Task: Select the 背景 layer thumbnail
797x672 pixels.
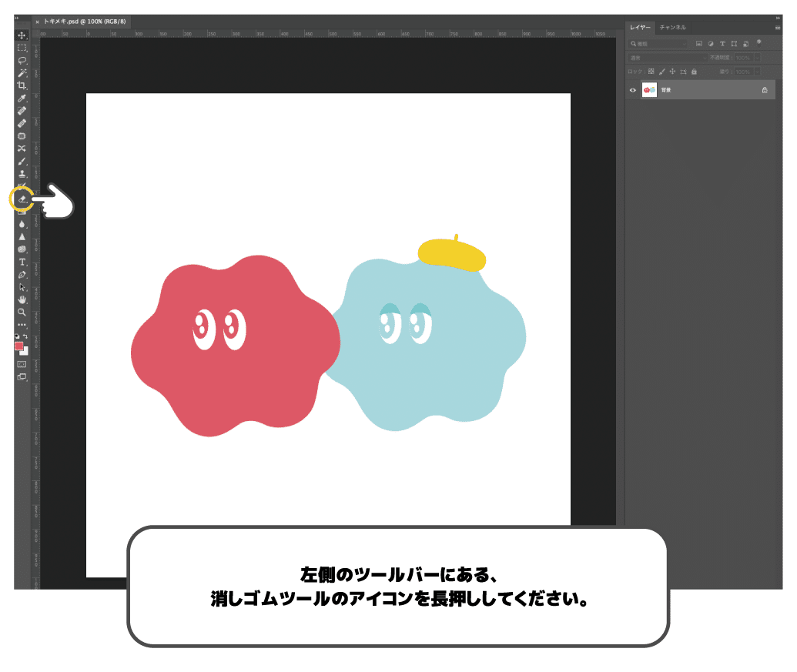Action: pyautogui.click(x=649, y=90)
